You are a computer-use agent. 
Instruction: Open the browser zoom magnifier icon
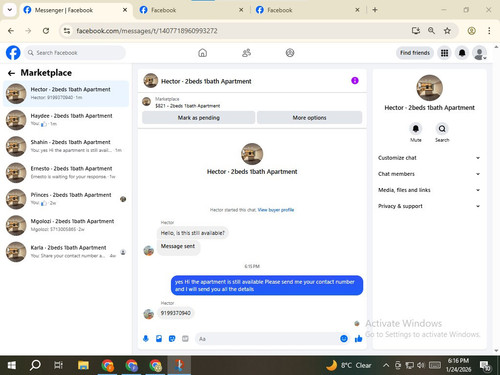(x=431, y=31)
